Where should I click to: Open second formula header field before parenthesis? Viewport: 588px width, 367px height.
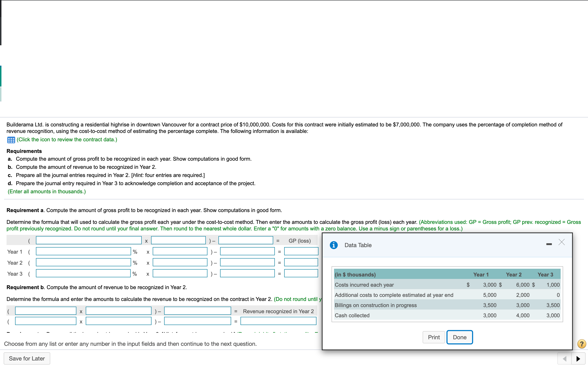[178, 240]
